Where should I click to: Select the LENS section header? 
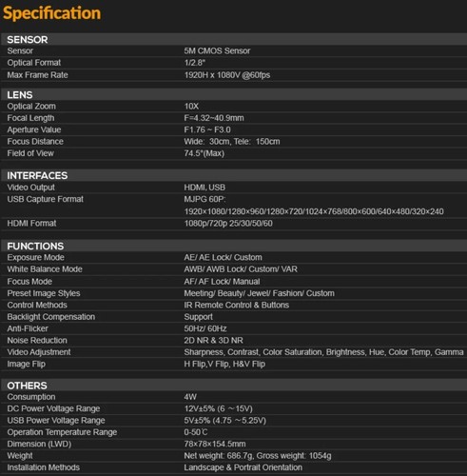[x=20, y=95]
